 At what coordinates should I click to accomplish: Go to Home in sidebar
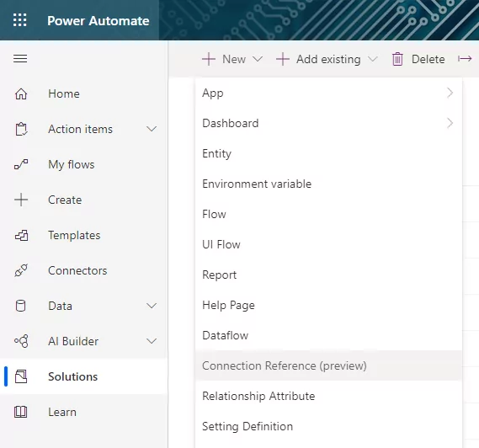click(x=64, y=93)
